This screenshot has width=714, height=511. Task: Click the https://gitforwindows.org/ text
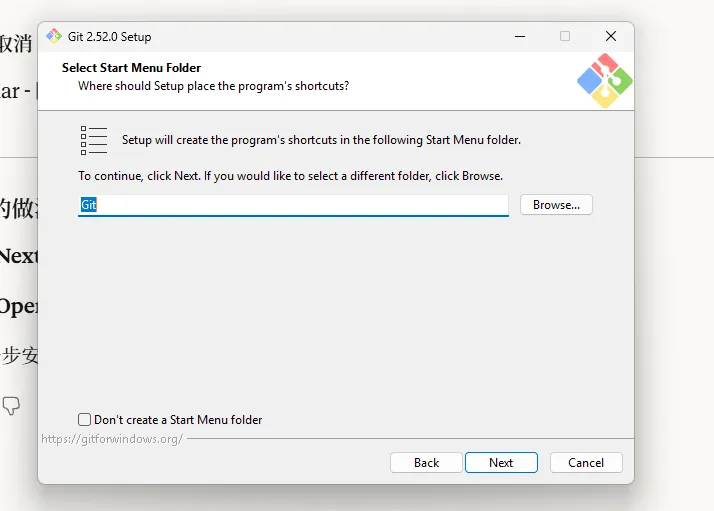click(112, 439)
